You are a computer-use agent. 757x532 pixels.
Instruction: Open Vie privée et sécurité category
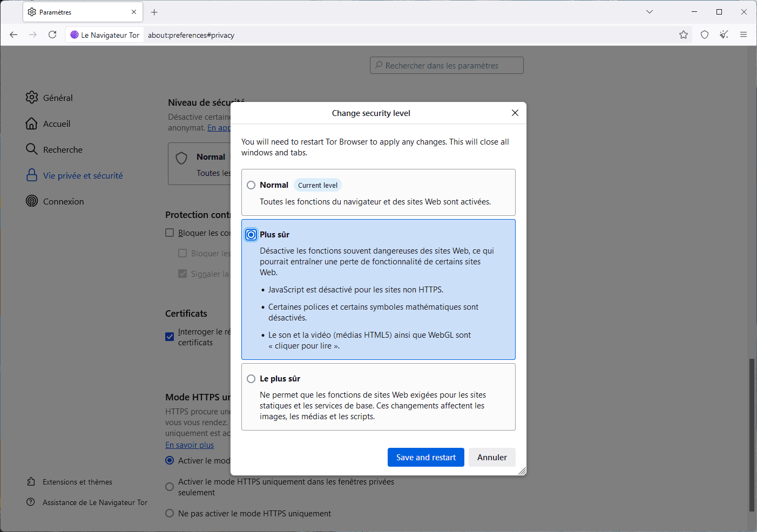pyautogui.click(x=75, y=175)
